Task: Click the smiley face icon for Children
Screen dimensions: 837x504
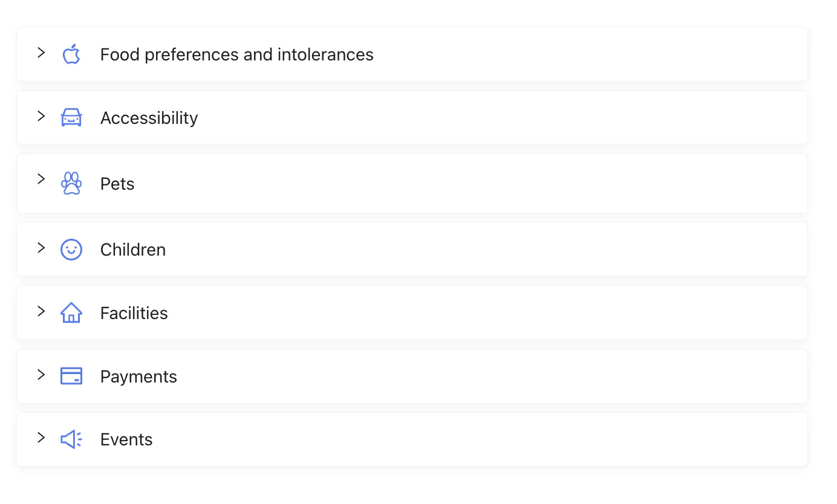Action: [x=71, y=250]
